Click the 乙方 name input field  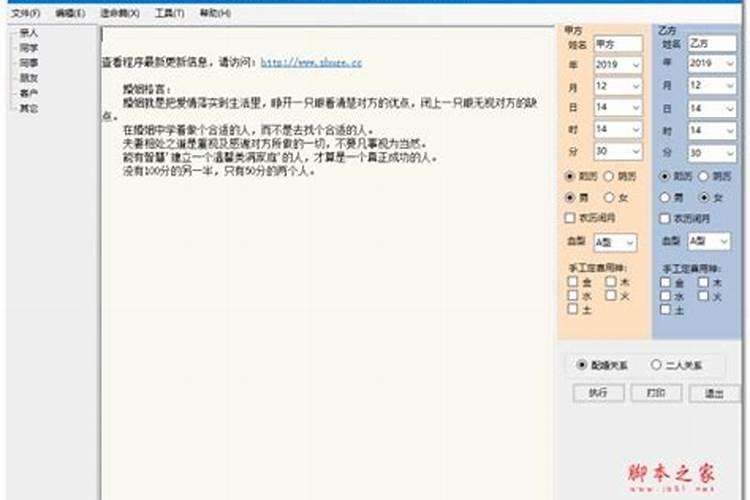[711, 44]
